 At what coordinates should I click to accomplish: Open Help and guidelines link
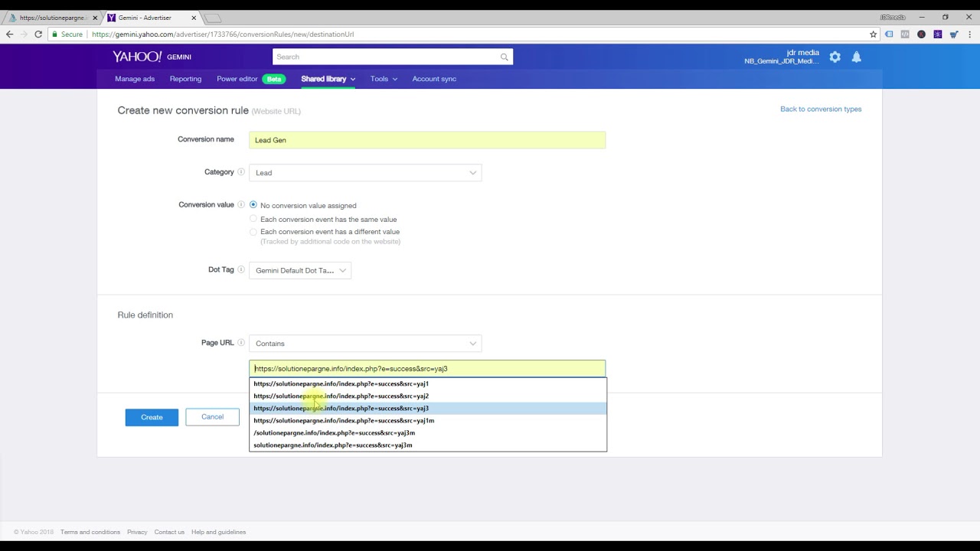(x=218, y=532)
